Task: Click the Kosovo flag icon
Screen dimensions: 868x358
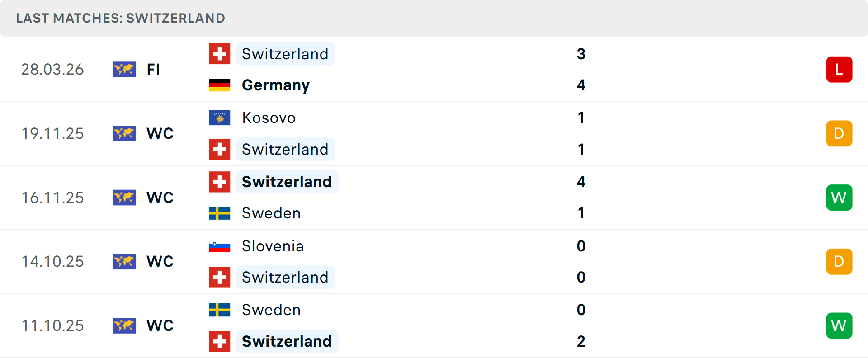Action: tap(220, 118)
